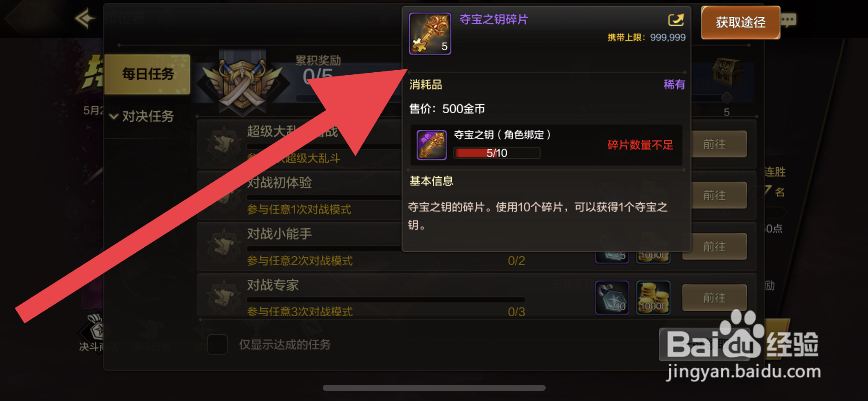
Task: Select the 对战专家 task title
Action: [273, 285]
